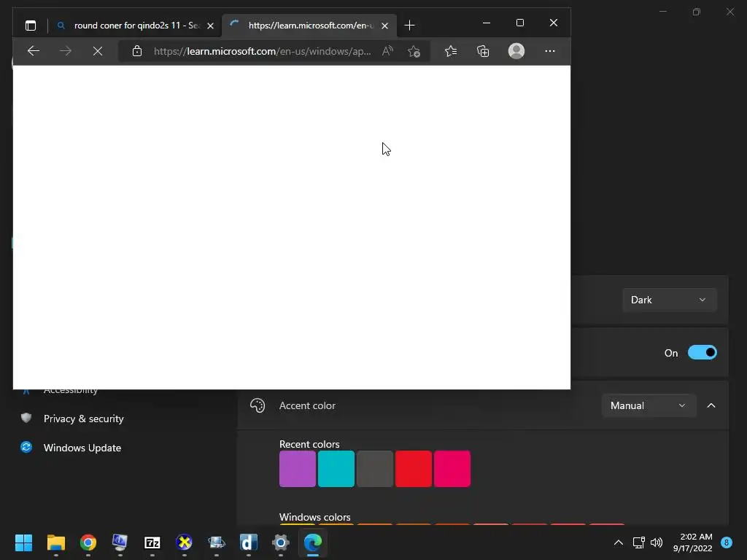747x560 pixels.
Task: Show hidden system tray icons
Action: (619, 542)
